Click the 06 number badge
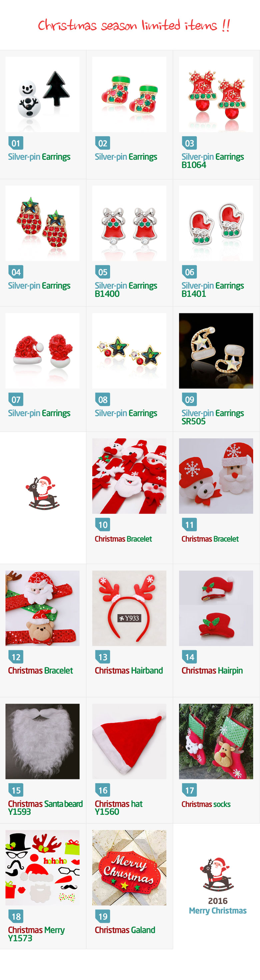The height and width of the screenshot is (980, 260). pos(189,272)
